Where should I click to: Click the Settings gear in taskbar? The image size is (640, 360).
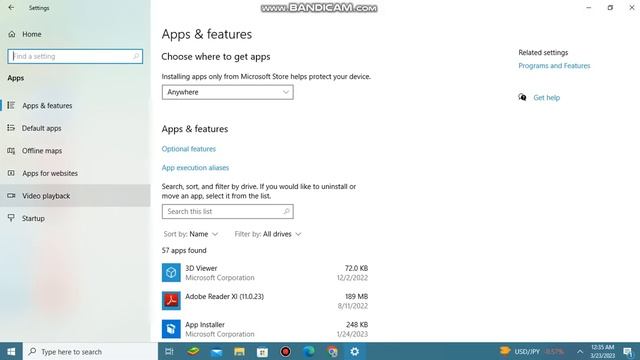(x=355, y=351)
